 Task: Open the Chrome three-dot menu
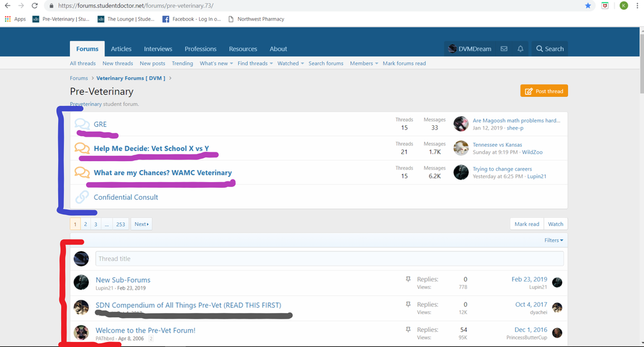[x=636, y=6]
